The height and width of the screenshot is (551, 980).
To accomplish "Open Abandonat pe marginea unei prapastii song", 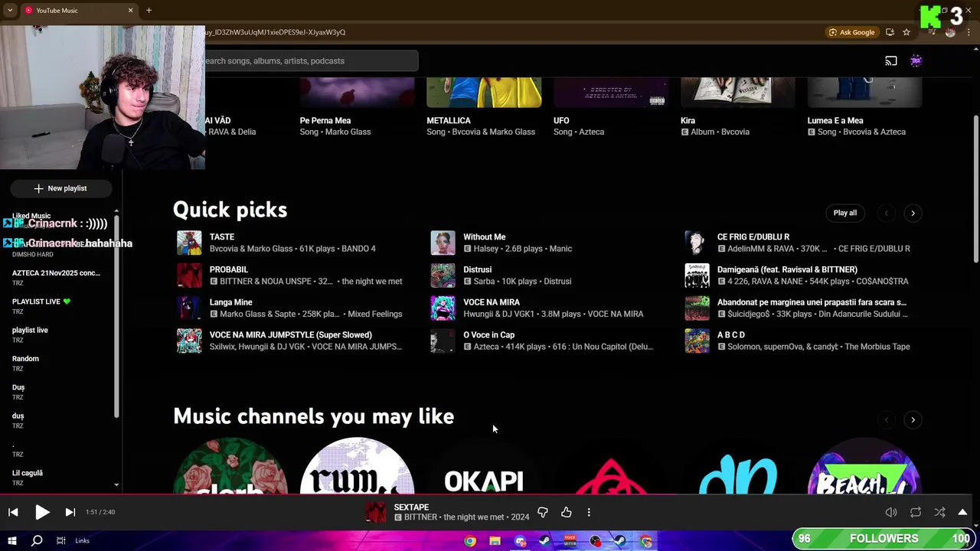I will coord(812,302).
